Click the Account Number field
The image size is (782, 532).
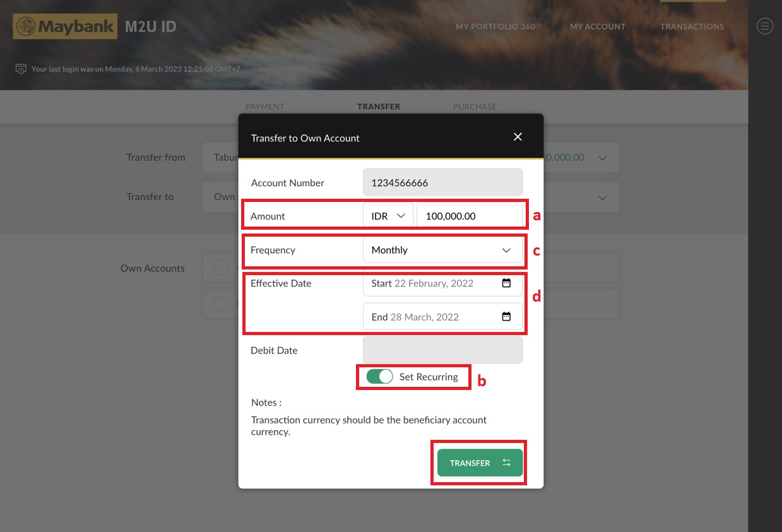click(442, 182)
